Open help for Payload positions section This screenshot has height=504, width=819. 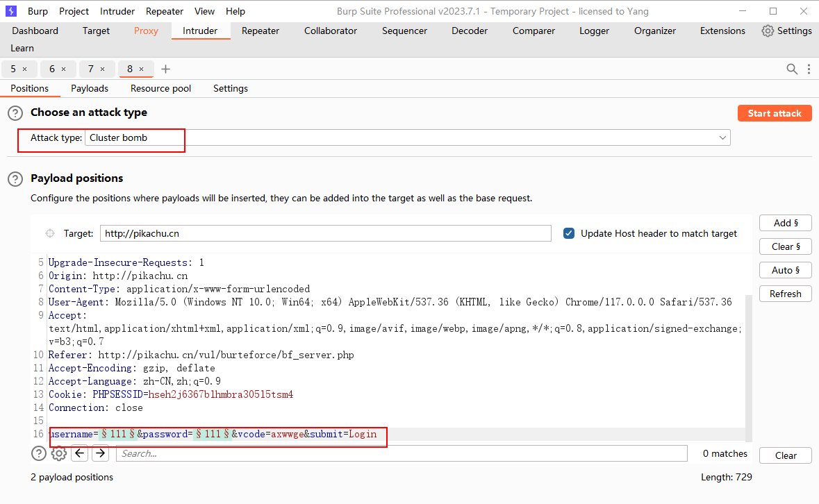pyautogui.click(x=15, y=179)
